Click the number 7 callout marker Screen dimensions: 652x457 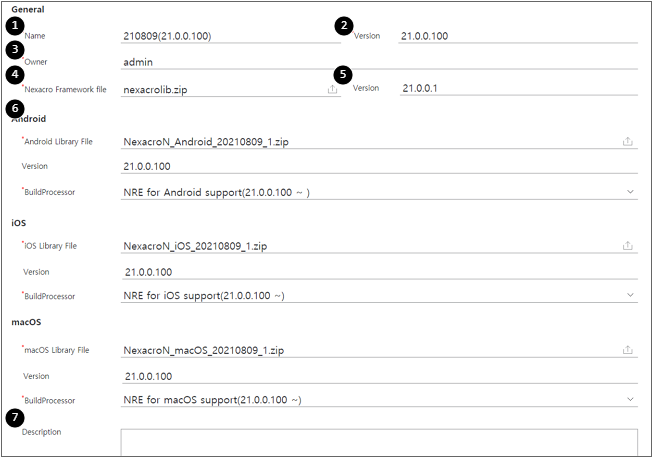(x=12, y=419)
